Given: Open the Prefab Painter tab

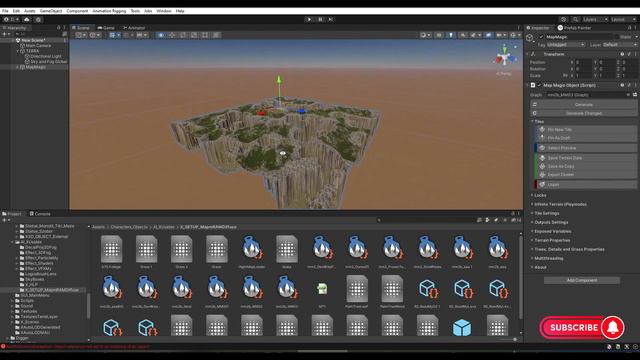Looking at the screenshot, I should (575, 28).
